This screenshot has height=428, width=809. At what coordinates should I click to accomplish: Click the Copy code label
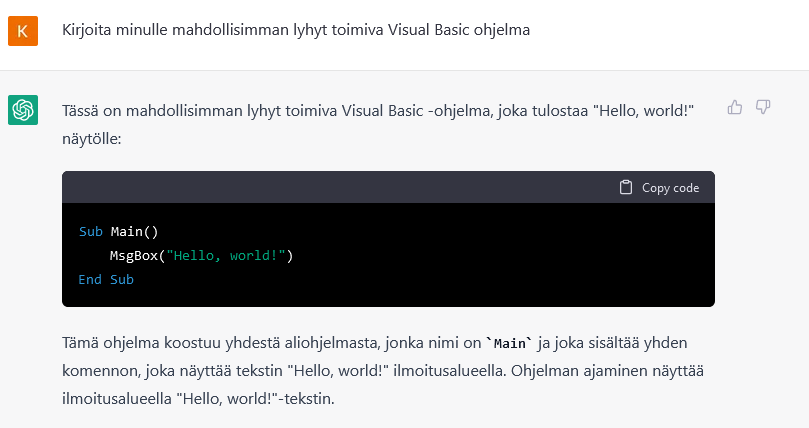pyautogui.click(x=670, y=188)
